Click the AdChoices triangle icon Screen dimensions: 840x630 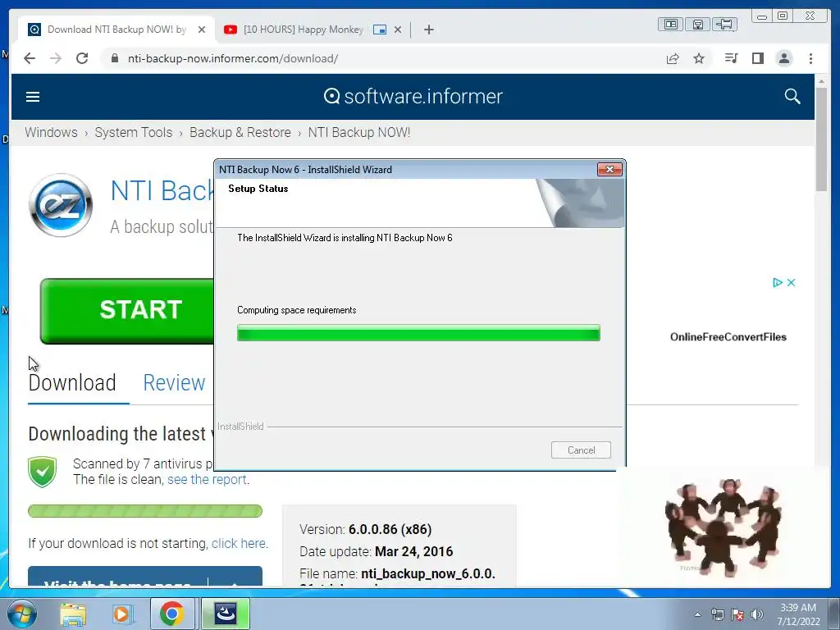point(778,282)
